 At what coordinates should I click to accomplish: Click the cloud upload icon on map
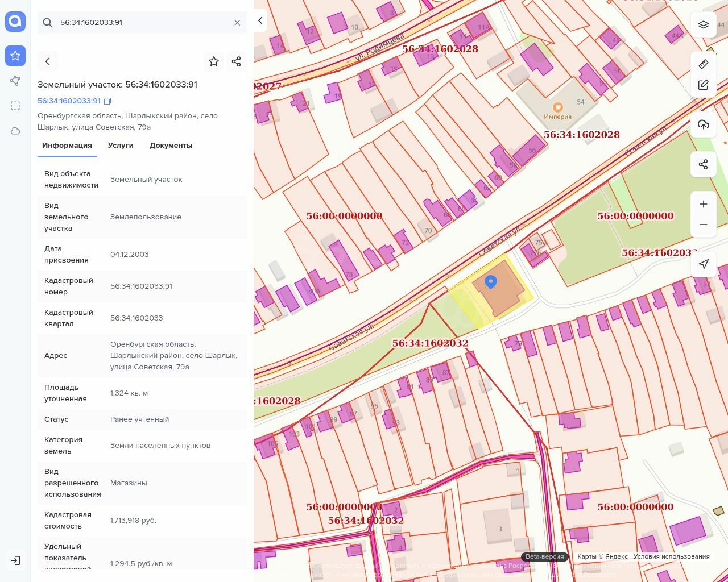pyautogui.click(x=704, y=124)
